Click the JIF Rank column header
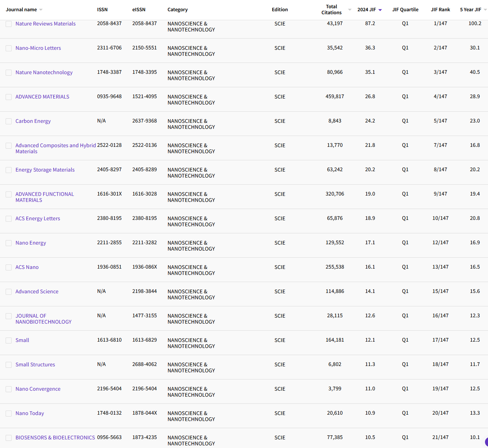 point(440,10)
